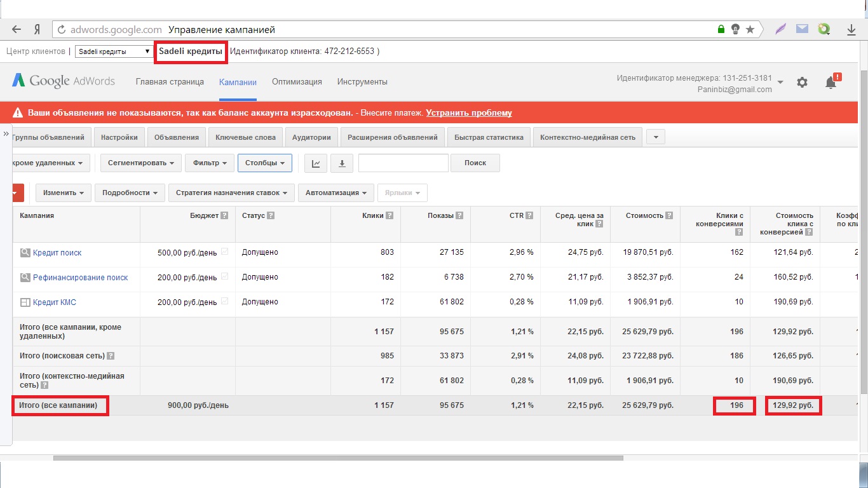Click the Поиск button
This screenshot has width=868, height=488.
[475, 163]
